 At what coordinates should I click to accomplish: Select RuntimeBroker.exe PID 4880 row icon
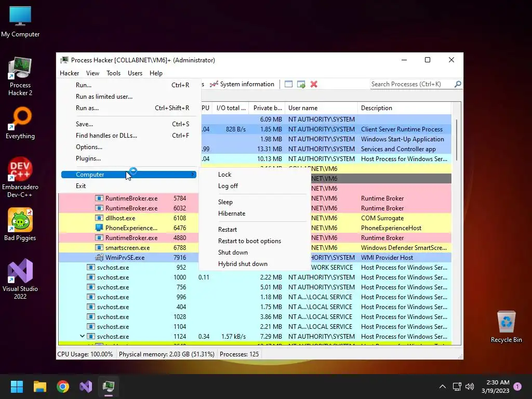point(99,237)
